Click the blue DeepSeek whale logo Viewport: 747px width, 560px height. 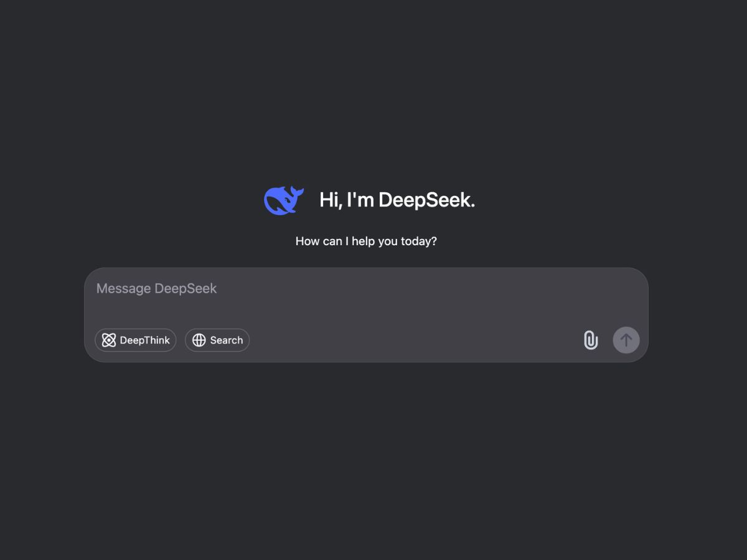(284, 200)
